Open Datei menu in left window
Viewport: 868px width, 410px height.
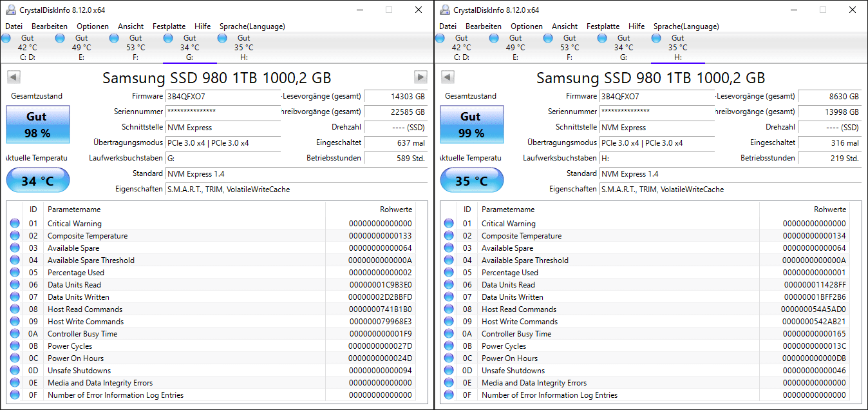(14, 26)
